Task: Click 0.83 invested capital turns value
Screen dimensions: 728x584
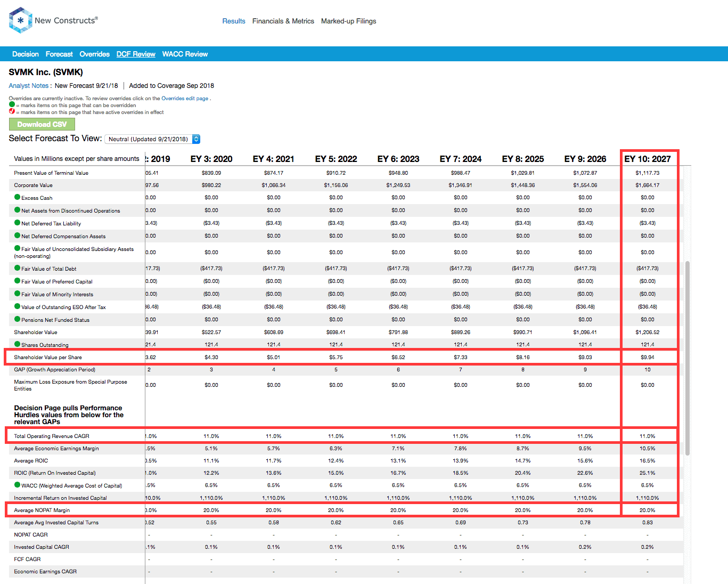Action: point(648,522)
